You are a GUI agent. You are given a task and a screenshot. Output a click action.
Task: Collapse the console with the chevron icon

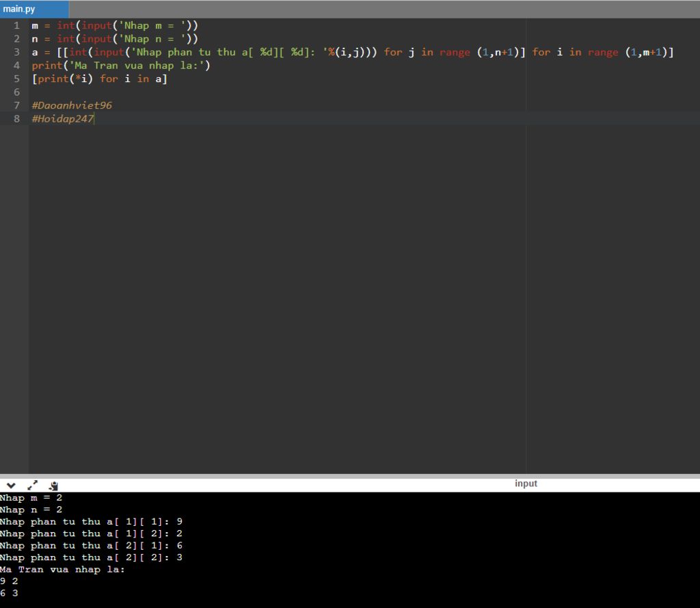11,486
